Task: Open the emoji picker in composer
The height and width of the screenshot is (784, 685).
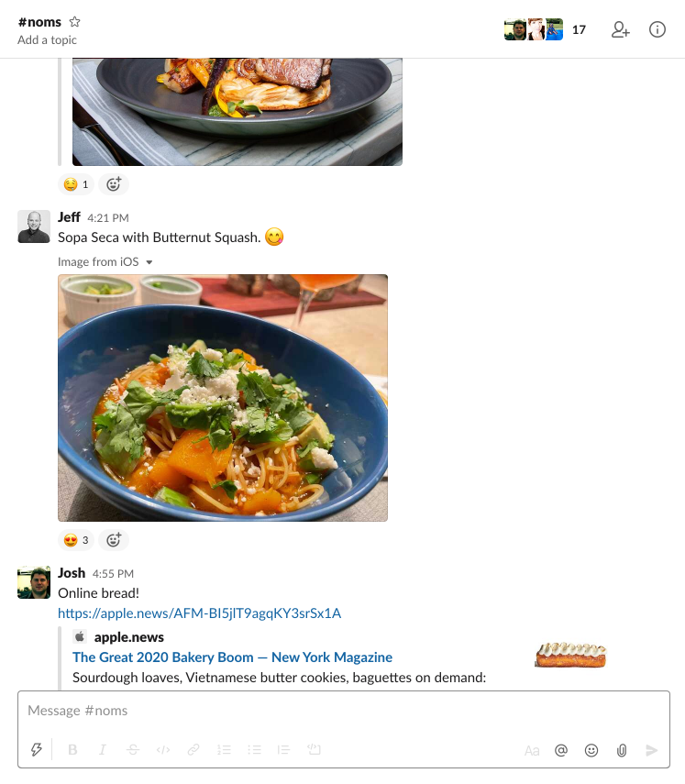Action: click(591, 750)
